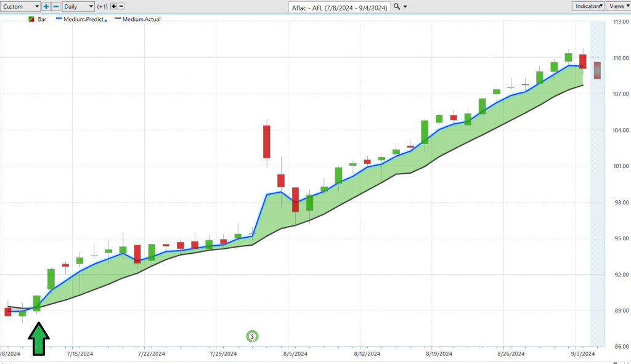This screenshot has height=364, width=631.
Task: Select the Medium.Actual legend entry
Action: (x=141, y=19)
